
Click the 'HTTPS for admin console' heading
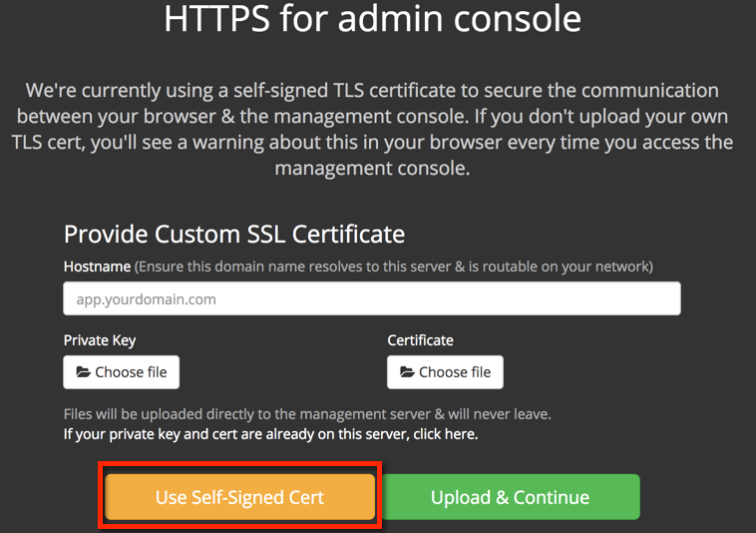(x=372, y=19)
